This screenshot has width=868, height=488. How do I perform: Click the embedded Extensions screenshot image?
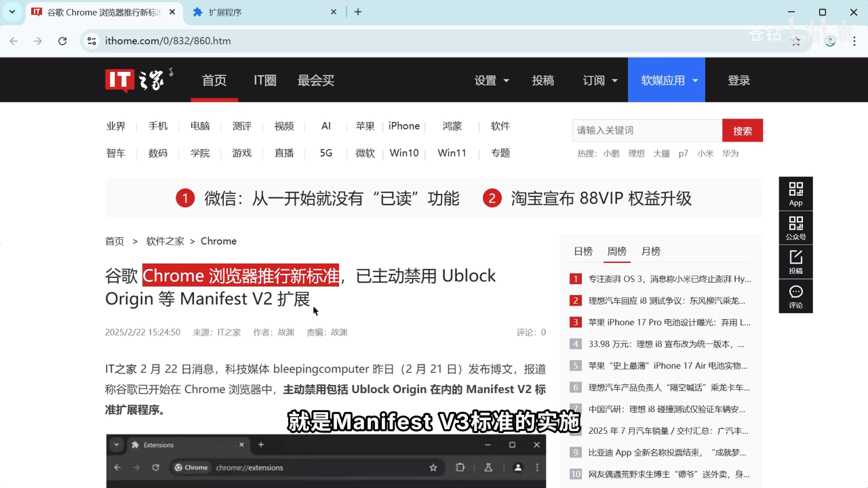[326, 461]
